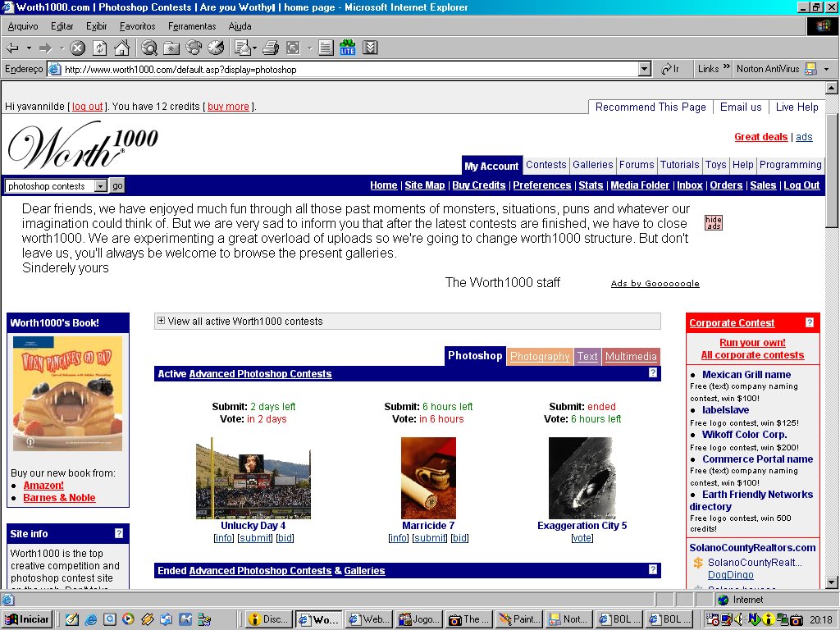Screen dimensions: 840x630
Task: Open the Galleries navigation tab
Action: [592, 165]
